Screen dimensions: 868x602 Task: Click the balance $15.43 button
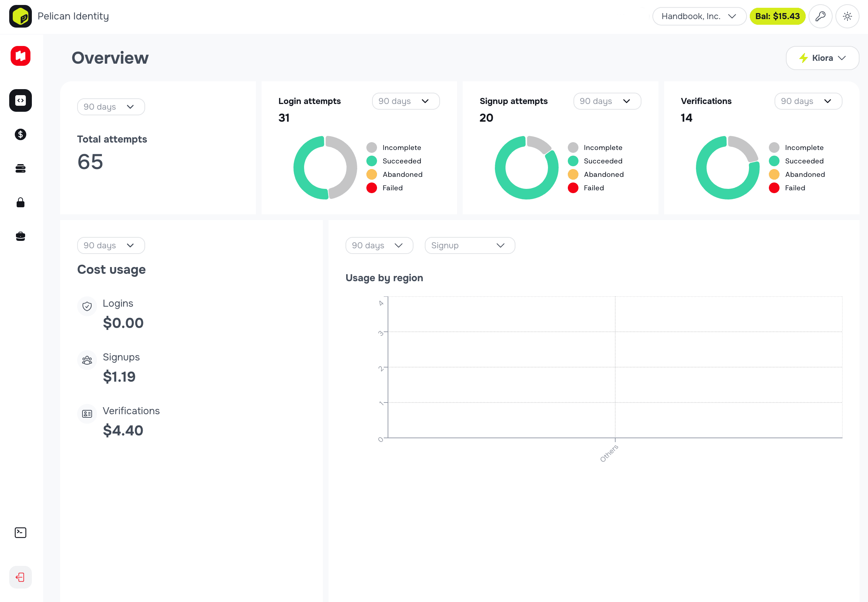(777, 16)
